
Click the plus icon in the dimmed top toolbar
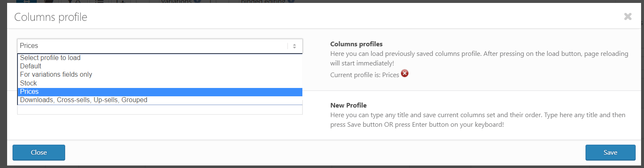[121, 1]
